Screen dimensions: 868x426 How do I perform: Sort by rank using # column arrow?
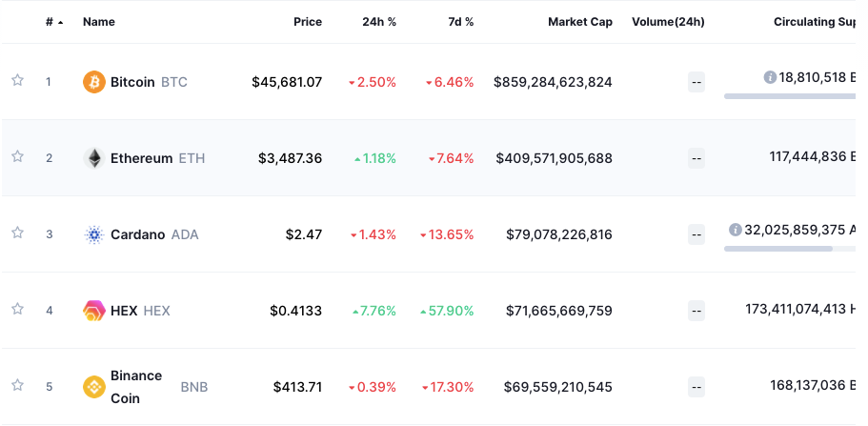point(61,22)
